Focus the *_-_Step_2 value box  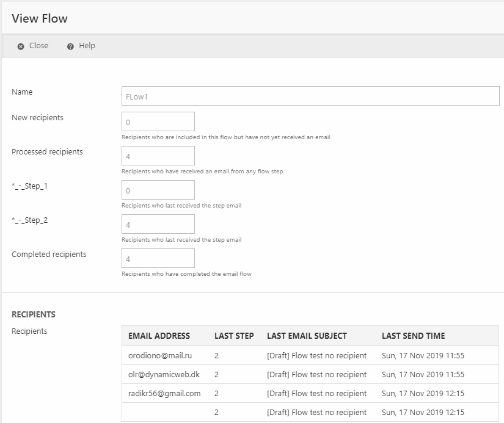coord(158,224)
